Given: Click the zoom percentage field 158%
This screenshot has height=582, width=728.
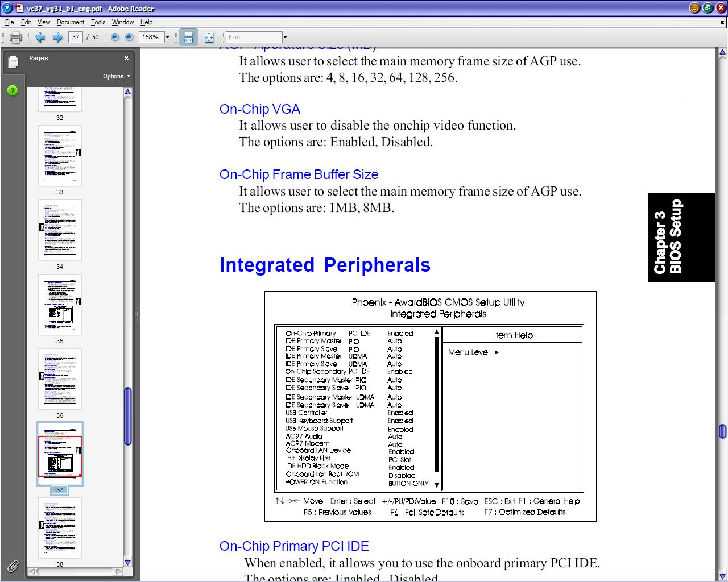Looking at the screenshot, I should coord(151,37).
